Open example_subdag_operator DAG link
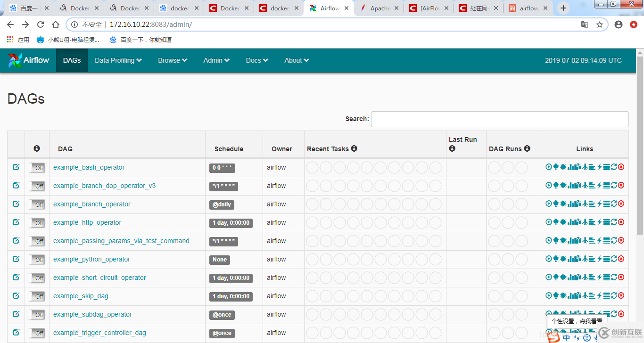Image resolution: width=644 pixels, height=343 pixels. click(x=92, y=314)
